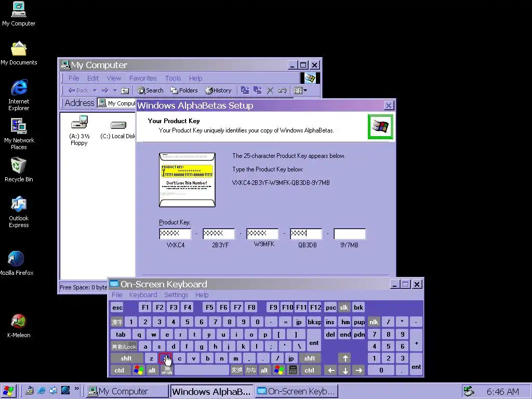The image size is (532, 399).
Task: Click the Copy To icon in My Computer toolbar
Action: 258,90
